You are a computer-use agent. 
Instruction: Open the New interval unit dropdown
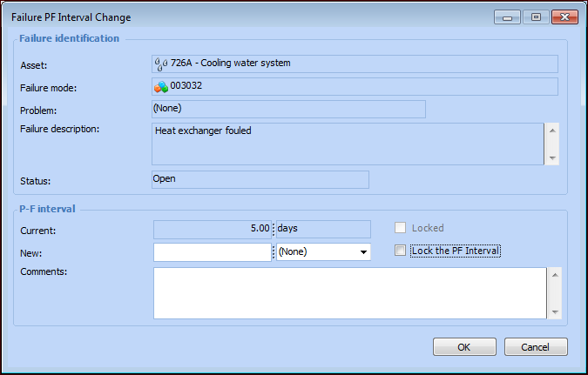pos(363,252)
